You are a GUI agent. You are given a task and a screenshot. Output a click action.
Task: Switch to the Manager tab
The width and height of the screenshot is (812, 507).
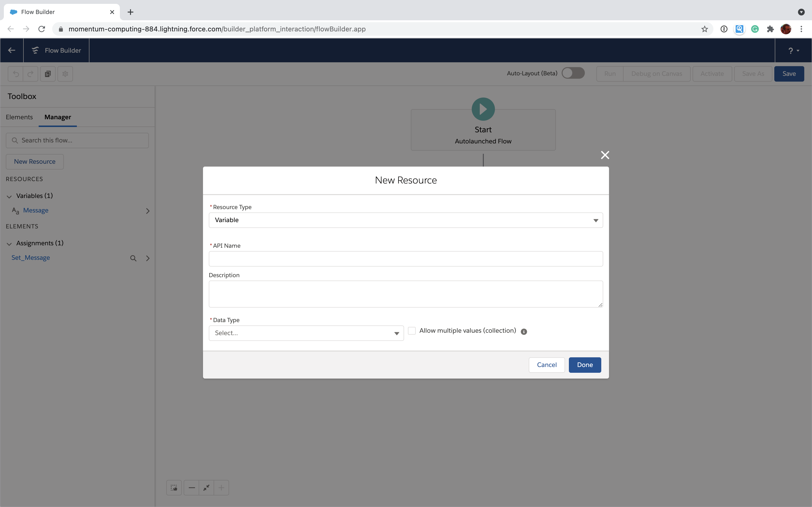[58, 117]
